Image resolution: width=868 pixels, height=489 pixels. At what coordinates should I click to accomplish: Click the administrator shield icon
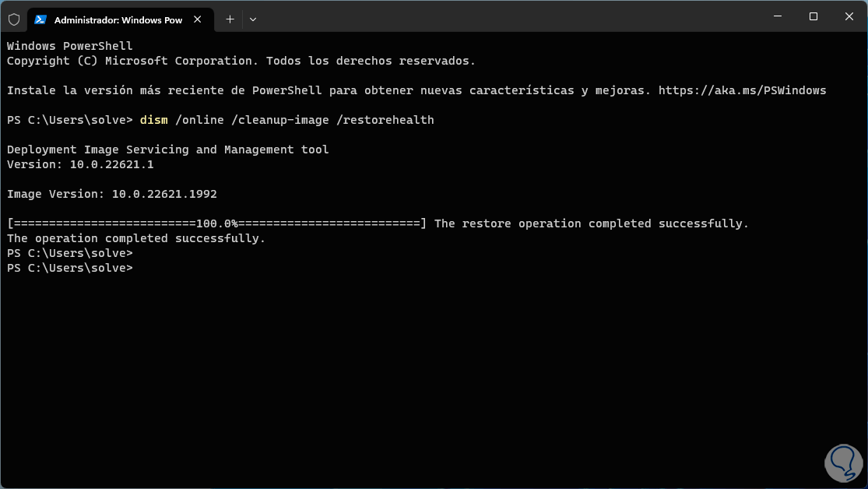tap(14, 19)
